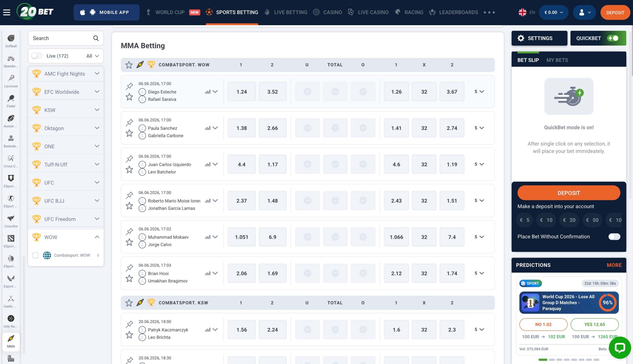Click the search magnifier icon
The height and width of the screenshot is (364, 633).
pyautogui.click(x=96, y=38)
